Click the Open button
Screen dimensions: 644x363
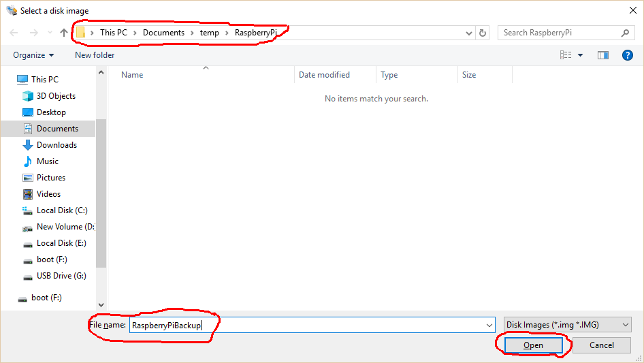(533, 345)
